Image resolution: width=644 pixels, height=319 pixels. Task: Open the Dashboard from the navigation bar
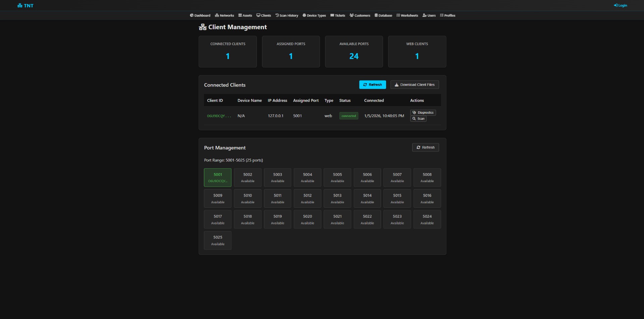click(200, 15)
